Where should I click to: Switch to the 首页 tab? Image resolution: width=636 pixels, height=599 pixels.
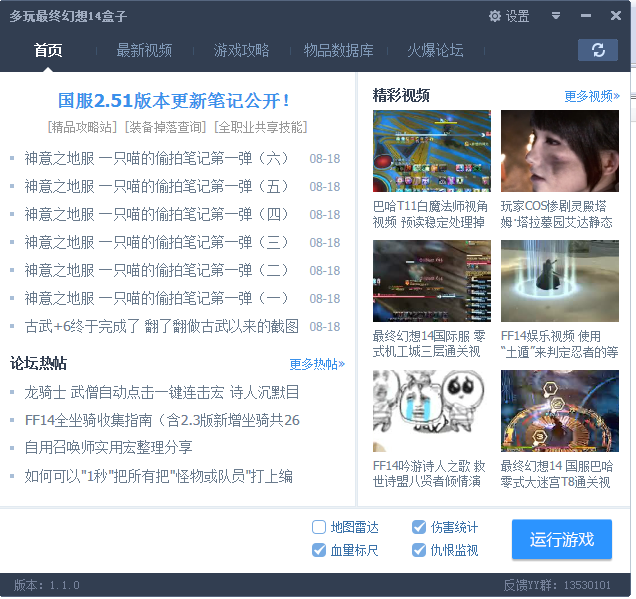(48, 50)
